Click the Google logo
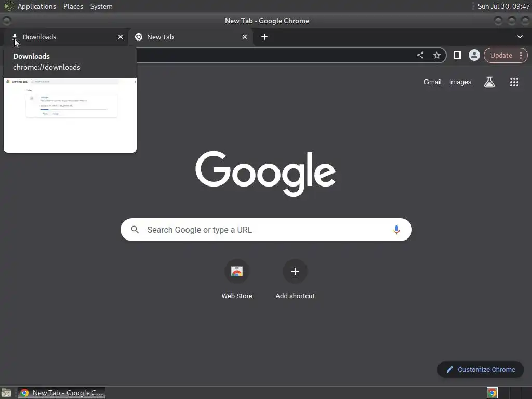The height and width of the screenshot is (399, 532). pos(265,174)
